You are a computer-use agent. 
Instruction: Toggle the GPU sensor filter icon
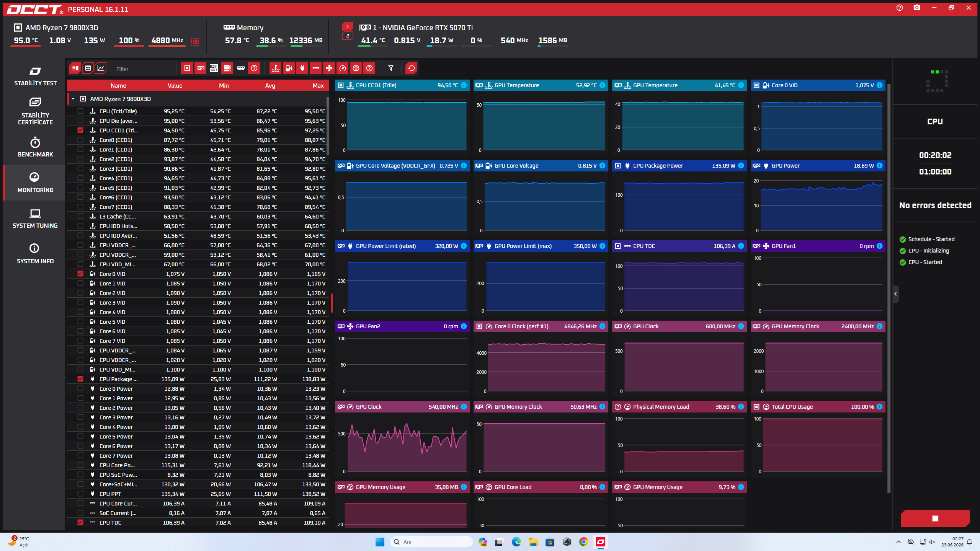[200, 68]
